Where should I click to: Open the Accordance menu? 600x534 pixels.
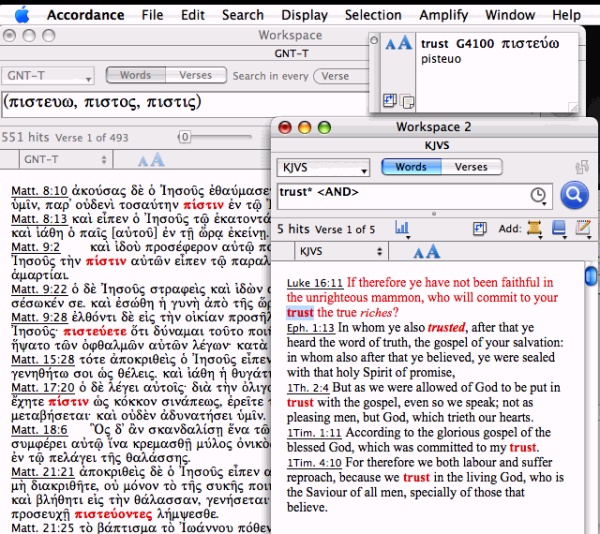pos(85,15)
